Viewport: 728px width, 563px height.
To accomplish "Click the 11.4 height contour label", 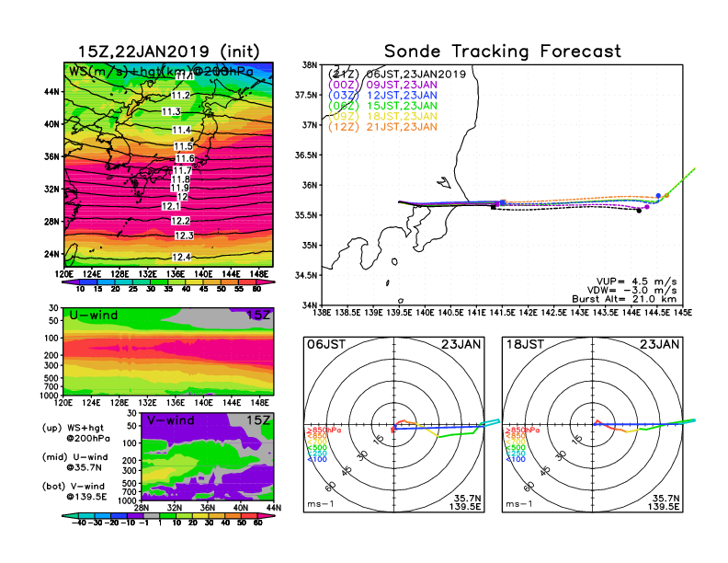I will pos(181,130).
